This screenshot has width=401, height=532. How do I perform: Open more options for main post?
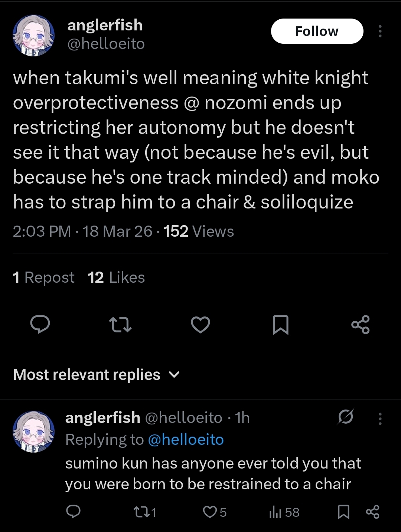pyautogui.click(x=380, y=32)
